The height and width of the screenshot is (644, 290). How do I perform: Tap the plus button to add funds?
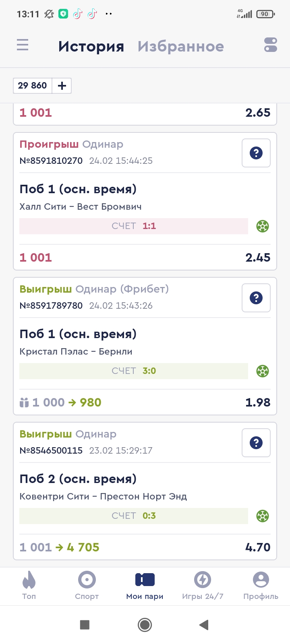[x=62, y=86]
